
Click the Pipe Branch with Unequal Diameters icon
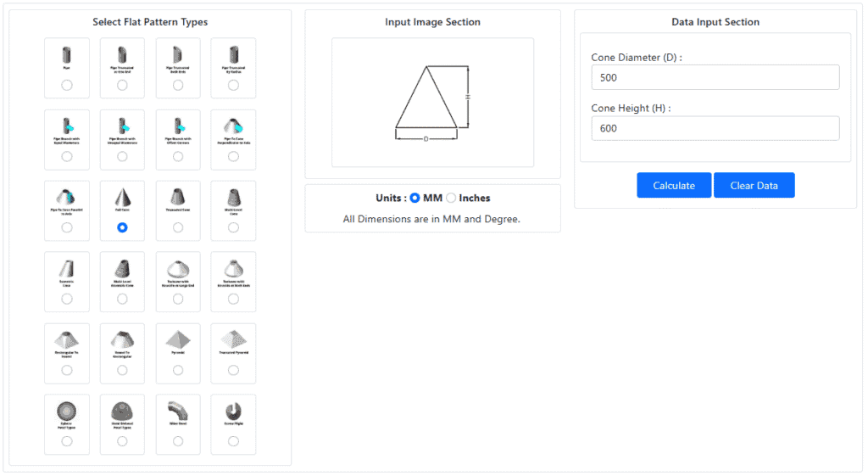(x=123, y=126)
